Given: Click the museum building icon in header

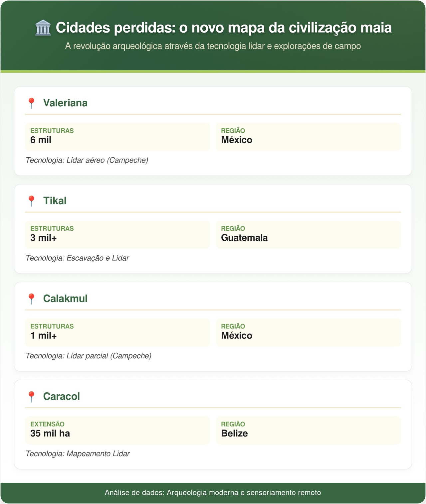Looking at the screenshot, I should pos(43,28).
